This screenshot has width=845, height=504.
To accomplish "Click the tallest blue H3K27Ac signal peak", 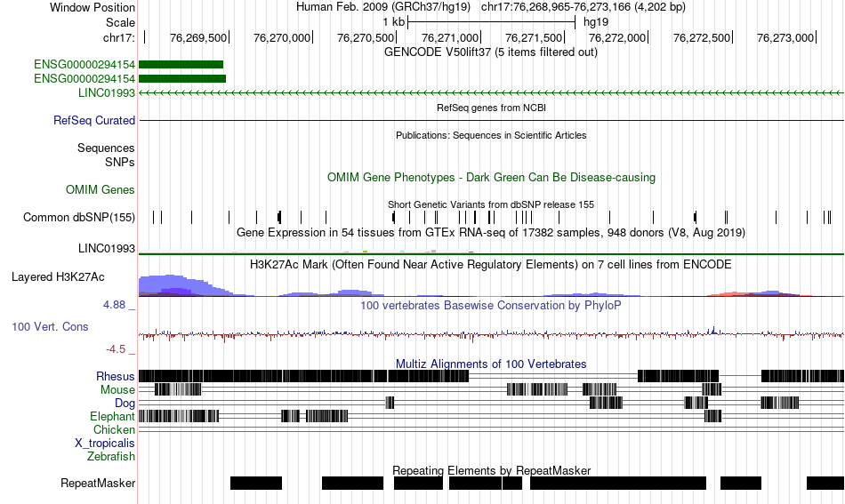I will coord(172,285).
